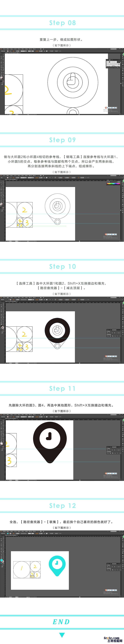Select the document tab in Step 08 screenshot
The width and height of the screenshot is (124, 644).
(12, 53)
